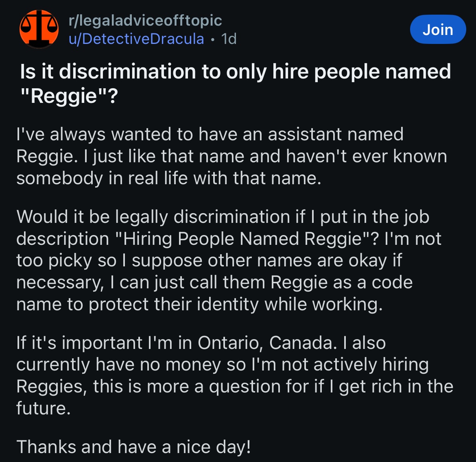Screen dimensions: 476x462
Task: Click the words "Ontario, Canada"
Action: coord(267,343)
